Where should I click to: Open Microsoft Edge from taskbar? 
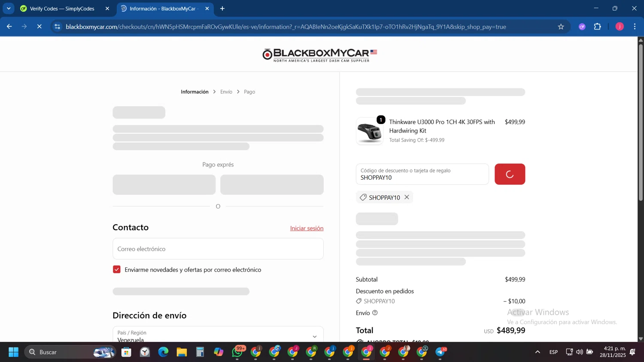click(163, 352)
